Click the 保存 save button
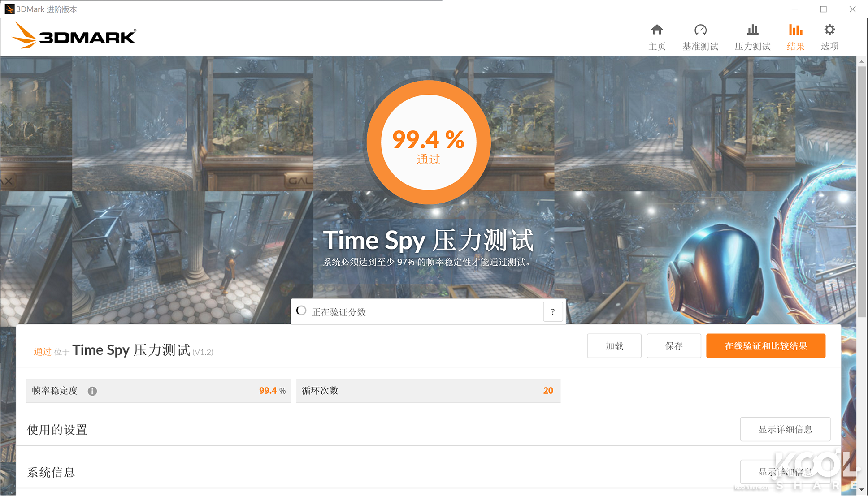868x496 pixels. point(674,346)
